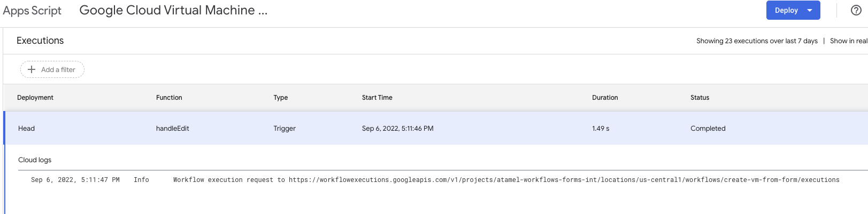Select the handleEdit function cell
This screenshot has width=868, height=214.
point(172,129)
